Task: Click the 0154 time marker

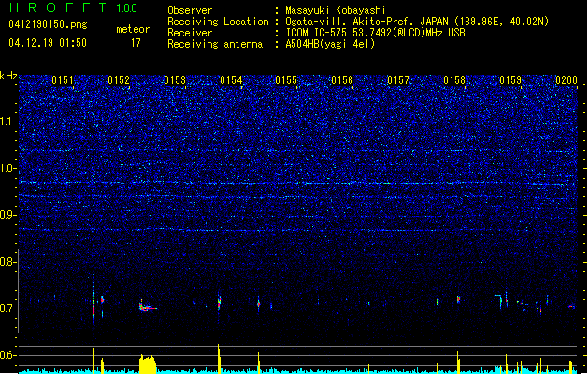Action: [x=231, y=80]
